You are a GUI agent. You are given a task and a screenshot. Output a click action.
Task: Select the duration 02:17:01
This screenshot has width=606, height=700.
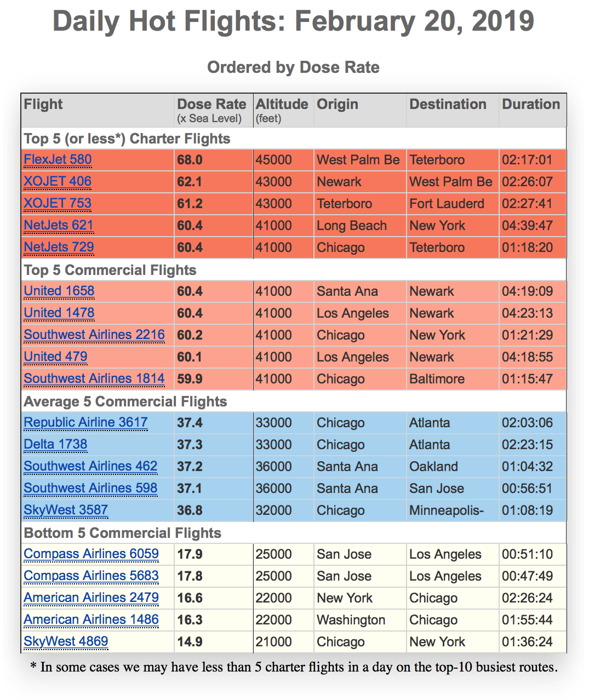tap(527, 160)
